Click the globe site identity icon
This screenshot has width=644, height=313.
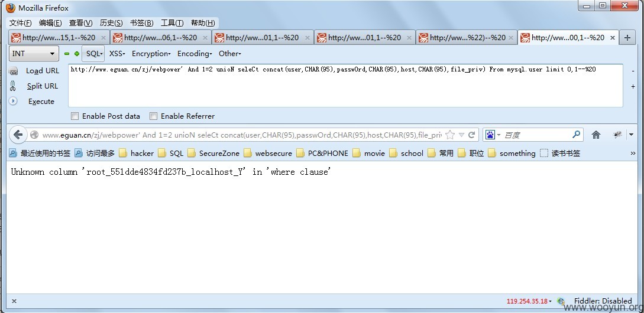click(34, 135)
